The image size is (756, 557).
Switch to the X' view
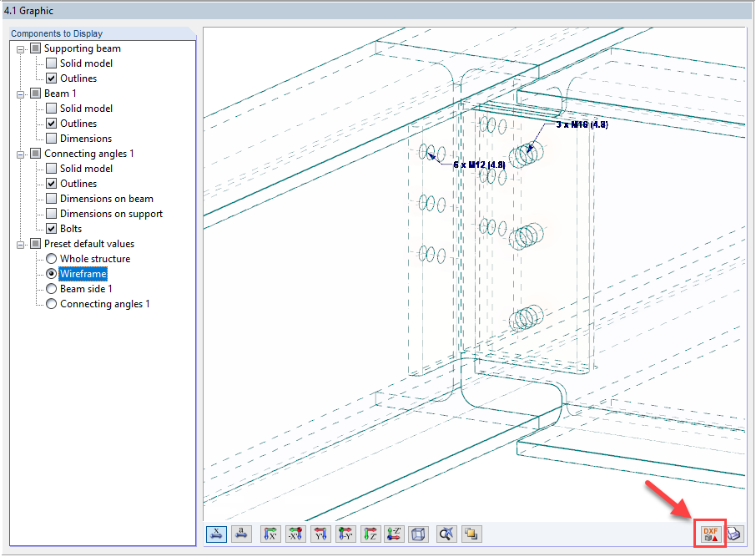(270, 534)
